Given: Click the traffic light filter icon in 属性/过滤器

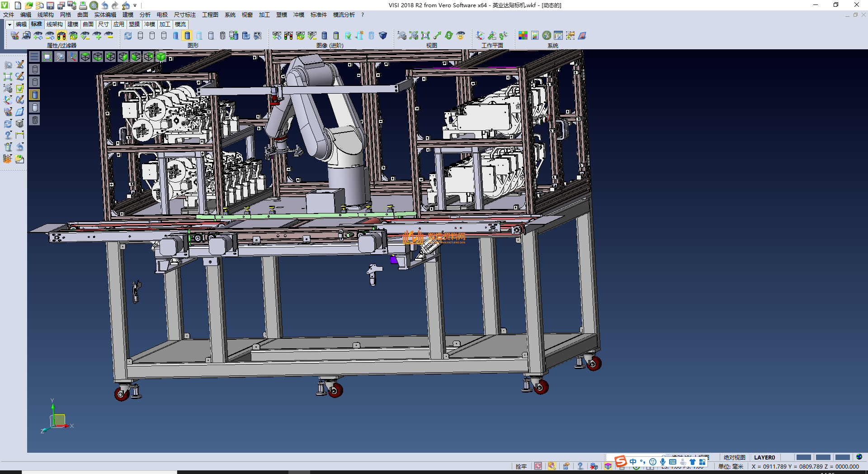Looking at the screenshot, I should click(61, 35).
